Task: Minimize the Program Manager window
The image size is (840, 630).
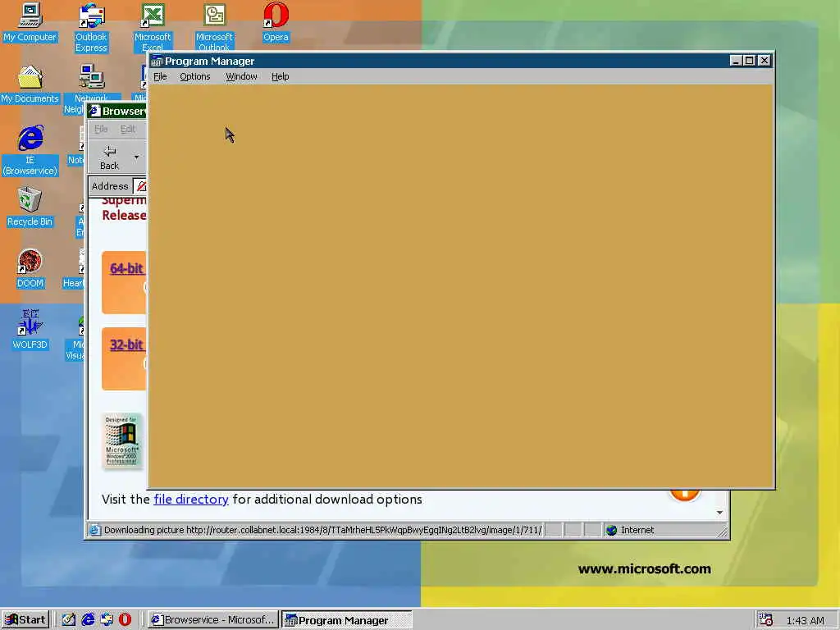Action: pyautogui.click(x=736, y=61)
